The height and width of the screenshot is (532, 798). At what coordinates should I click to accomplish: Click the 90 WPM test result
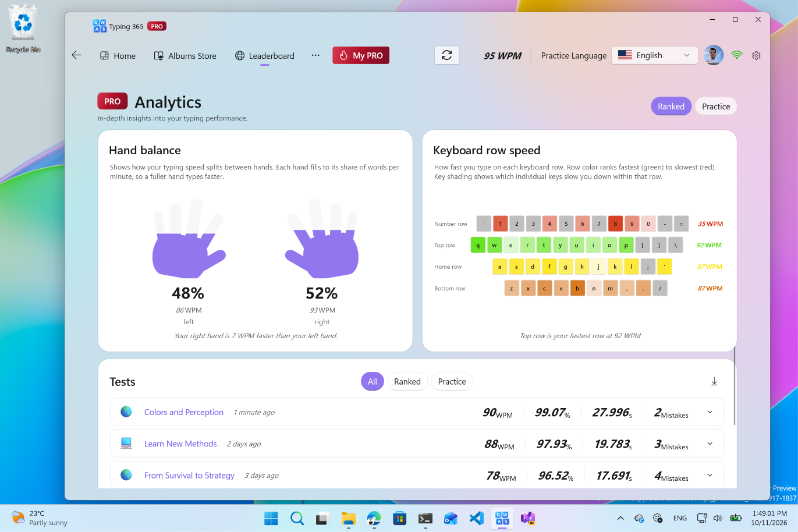[x=498, y=413]
